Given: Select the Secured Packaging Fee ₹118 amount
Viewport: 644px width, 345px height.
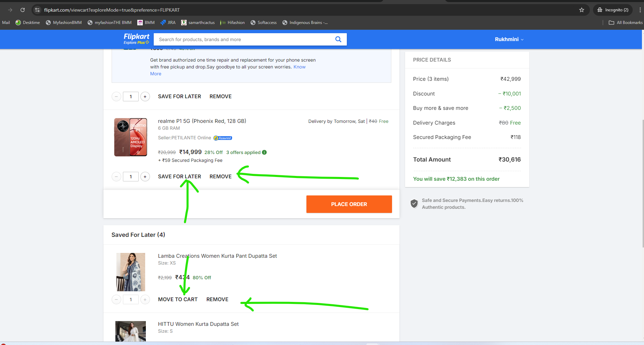Looking at the screenshot, I should (516, 137).
